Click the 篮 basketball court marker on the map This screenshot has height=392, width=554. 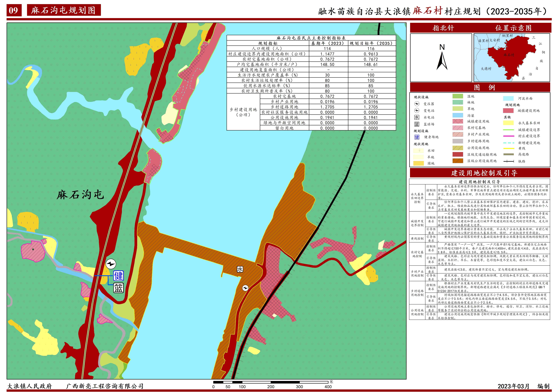[119, 288]
